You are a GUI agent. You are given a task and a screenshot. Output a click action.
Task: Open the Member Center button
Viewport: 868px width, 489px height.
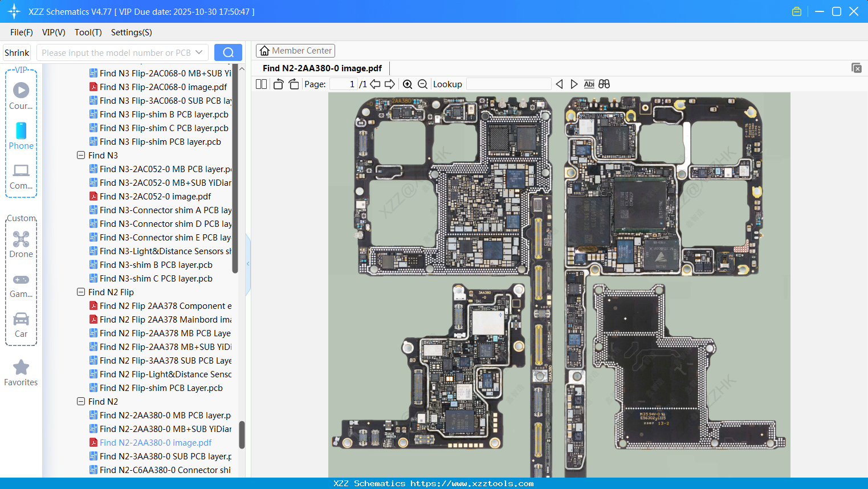point(295,51)
